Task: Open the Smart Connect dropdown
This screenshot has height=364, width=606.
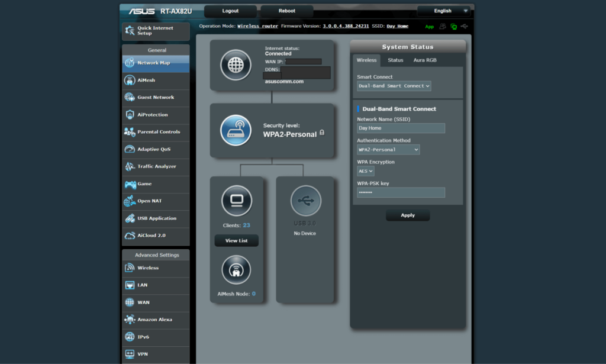Action: coord(394,85)
